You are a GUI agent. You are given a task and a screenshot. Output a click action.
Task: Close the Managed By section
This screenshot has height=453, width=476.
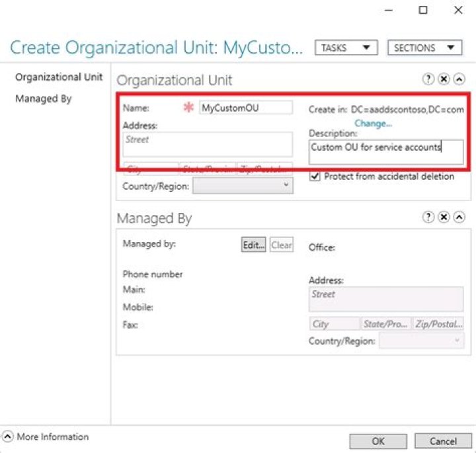444,217
